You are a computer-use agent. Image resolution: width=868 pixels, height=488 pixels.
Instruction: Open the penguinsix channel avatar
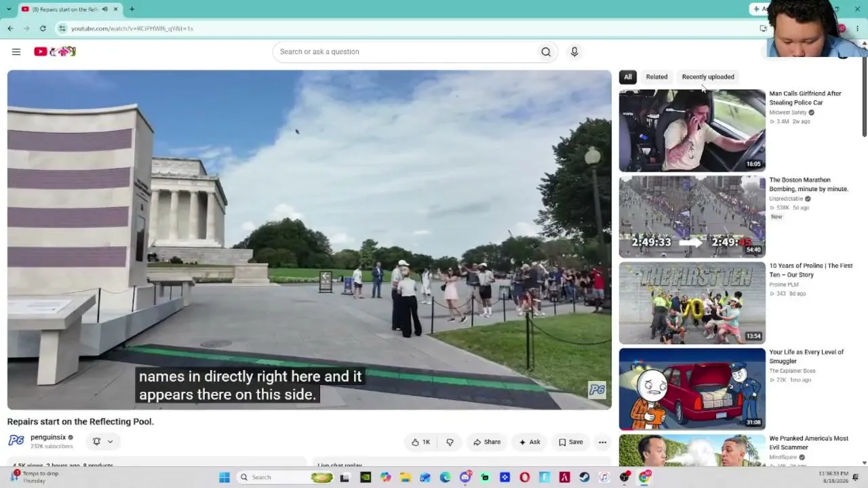pyautogui.click(x=16, y=441)
